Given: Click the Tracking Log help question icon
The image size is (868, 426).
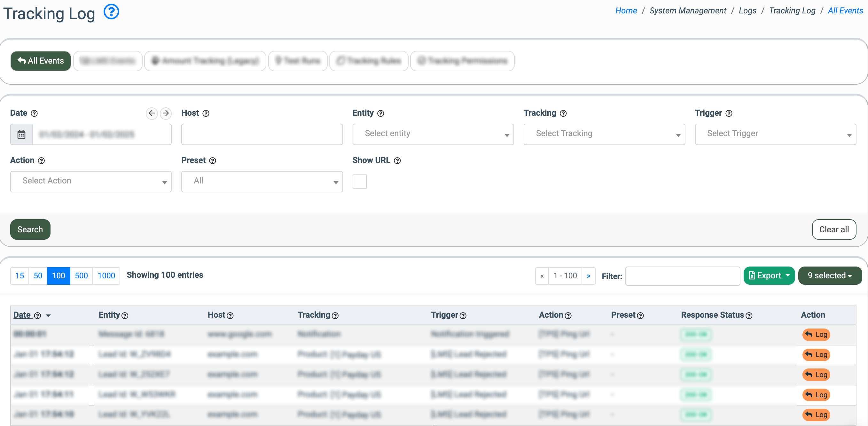Looking at the screenshot, I should coord(111,12).
